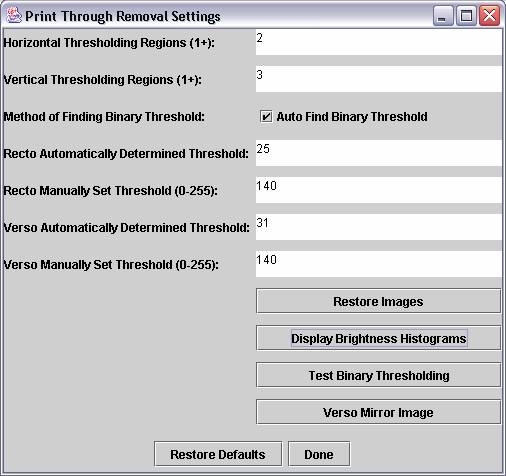Screen dimensions: 506x476
Task: Run Test Binary Thresholding
Action: pos(378,375)
